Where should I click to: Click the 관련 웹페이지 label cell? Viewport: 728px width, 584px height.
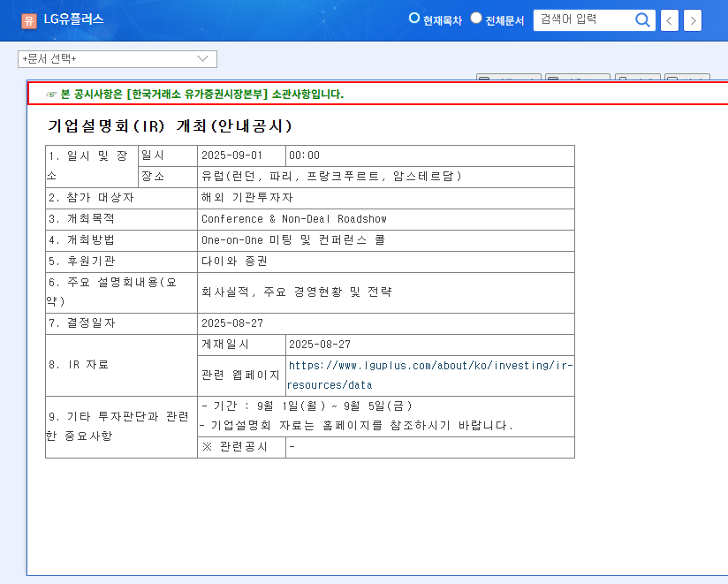pos(241,375)
